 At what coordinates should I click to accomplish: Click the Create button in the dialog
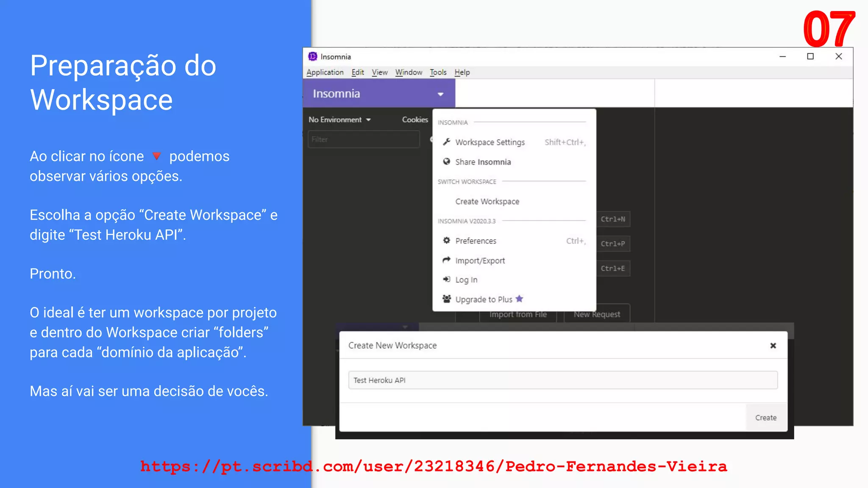tap(766, 418)
